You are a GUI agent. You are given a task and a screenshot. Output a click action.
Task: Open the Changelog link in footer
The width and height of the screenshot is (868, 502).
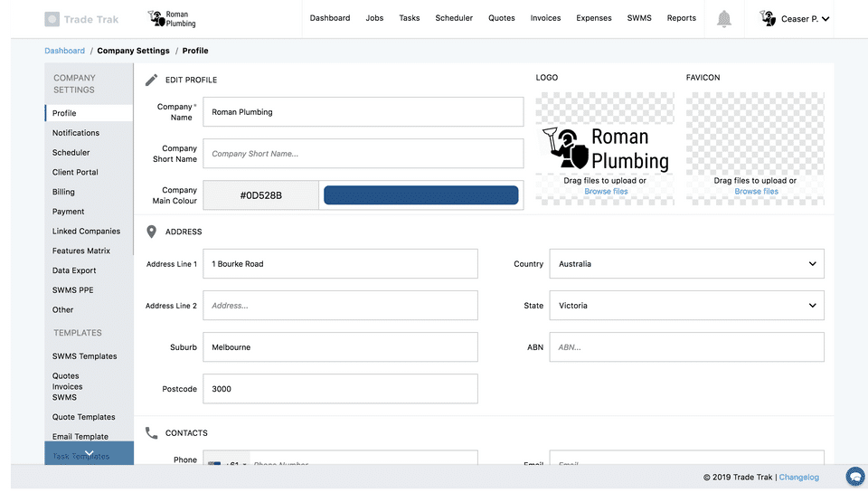pos(798,477)
